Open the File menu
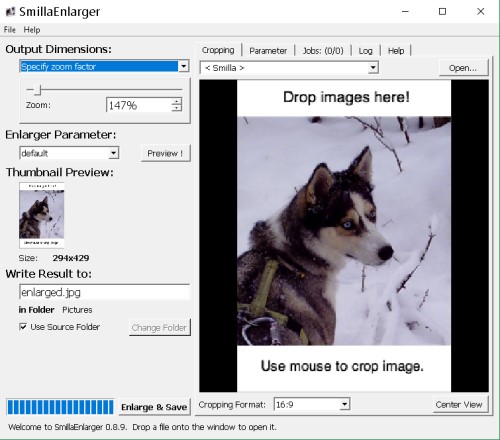500x440 pixels. (x=10, y=30)
